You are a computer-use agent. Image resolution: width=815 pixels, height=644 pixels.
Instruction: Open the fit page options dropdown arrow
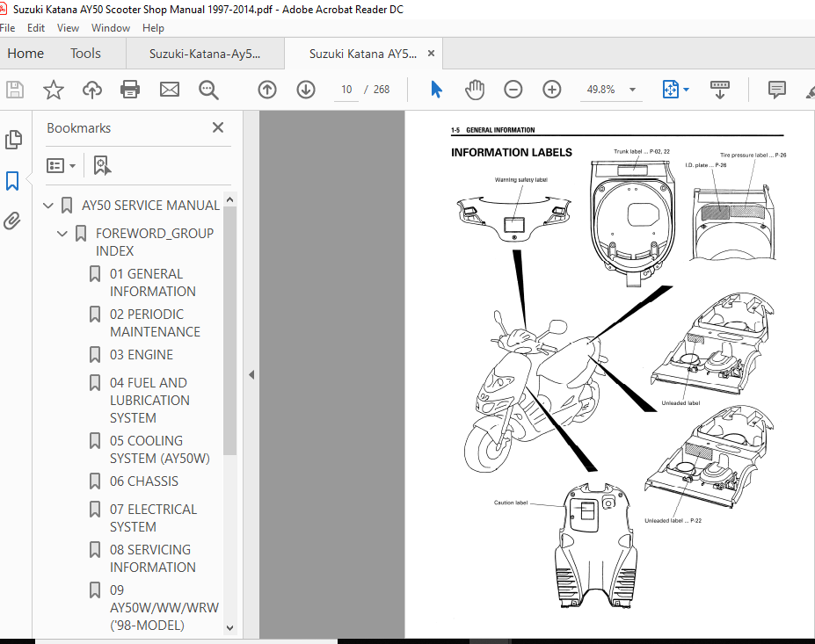coord(686,90)
